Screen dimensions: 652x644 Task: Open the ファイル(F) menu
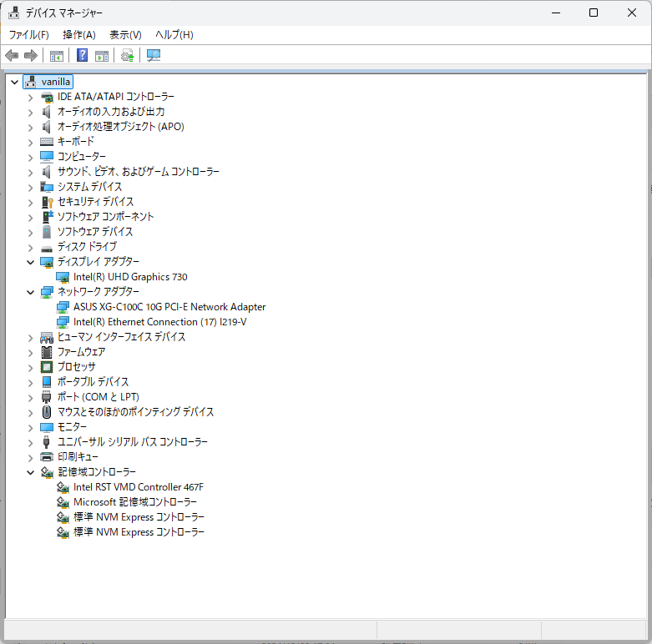point(28,35)
